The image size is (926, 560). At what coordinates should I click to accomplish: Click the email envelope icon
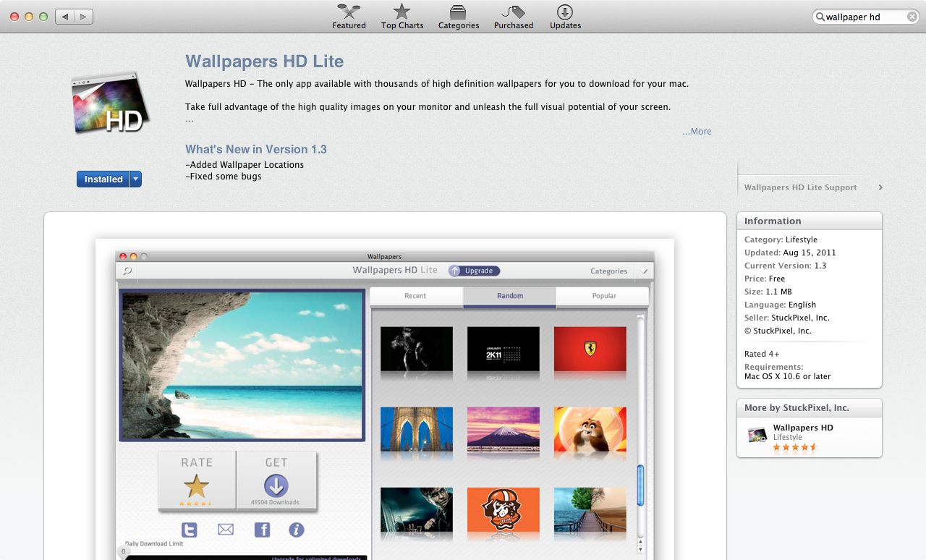click(226, 530)
